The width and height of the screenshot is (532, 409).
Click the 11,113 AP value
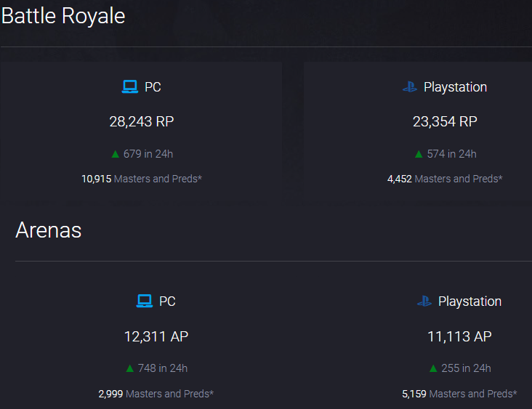[459, 336]
